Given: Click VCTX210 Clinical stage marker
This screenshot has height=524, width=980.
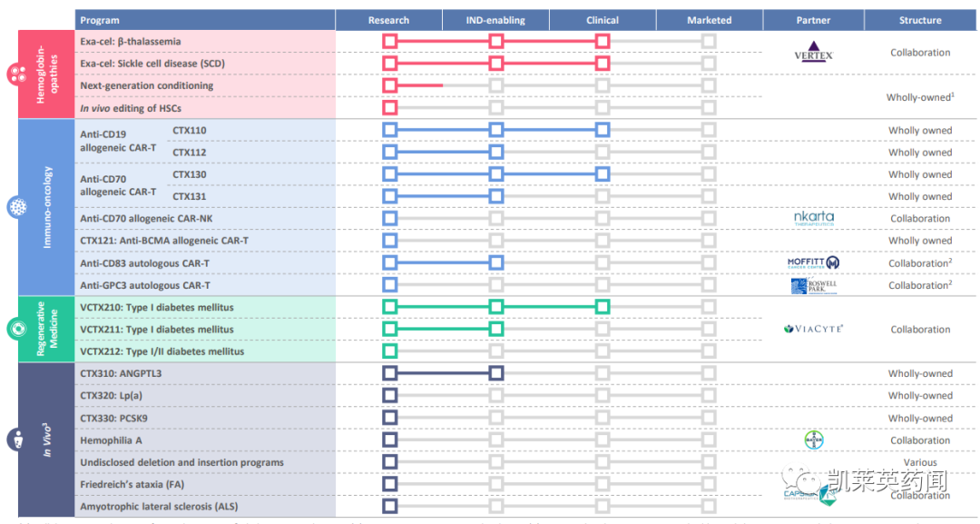Looking at the screenshot, I should tap(602, 307).
